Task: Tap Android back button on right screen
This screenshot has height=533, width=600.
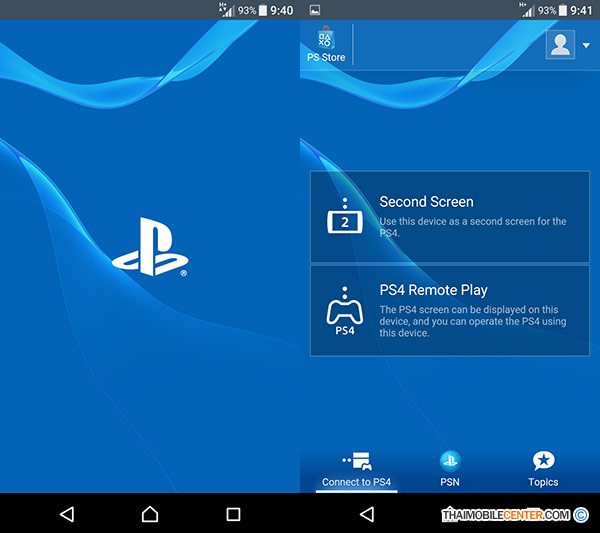Action: (367, 514)
